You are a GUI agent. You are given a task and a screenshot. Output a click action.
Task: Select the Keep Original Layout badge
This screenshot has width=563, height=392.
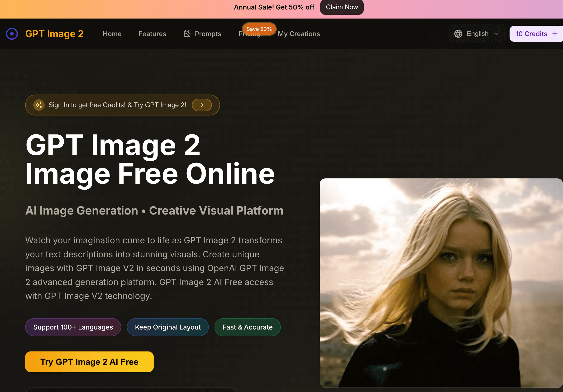pos(168,327)
